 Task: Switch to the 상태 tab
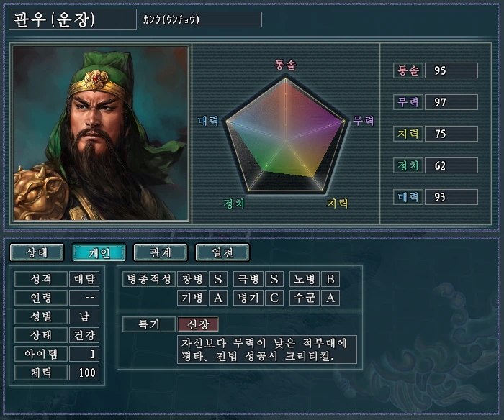(x=37, y=252)
